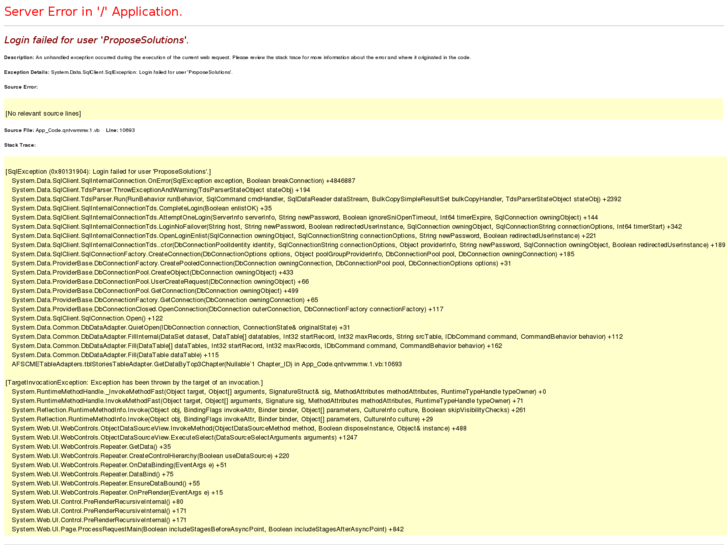Click the Description paragraph about unhandled exception
This screenshot has height=545, width=727.
pos(237,58)
